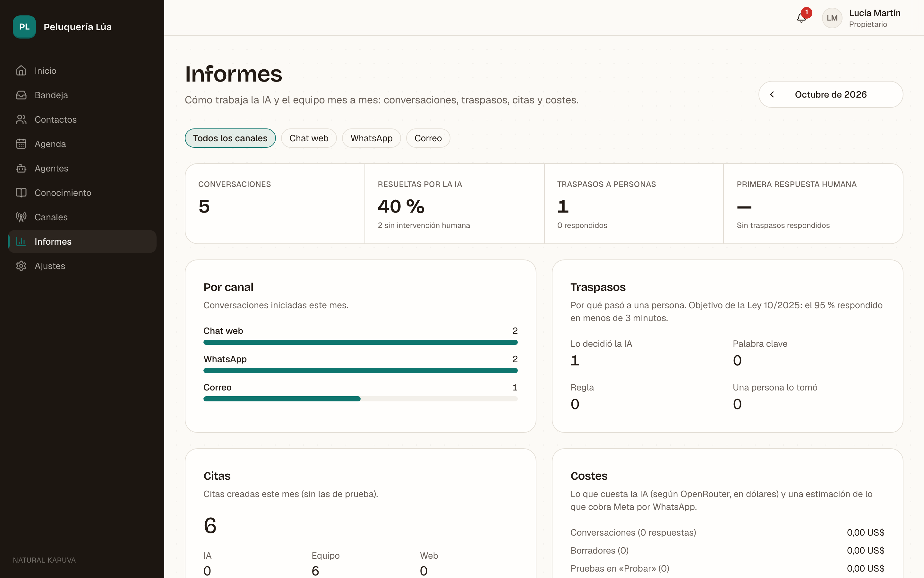
Task: Select the Todos los canales filter
Action: pyautogui.click(x=230, y=138)
